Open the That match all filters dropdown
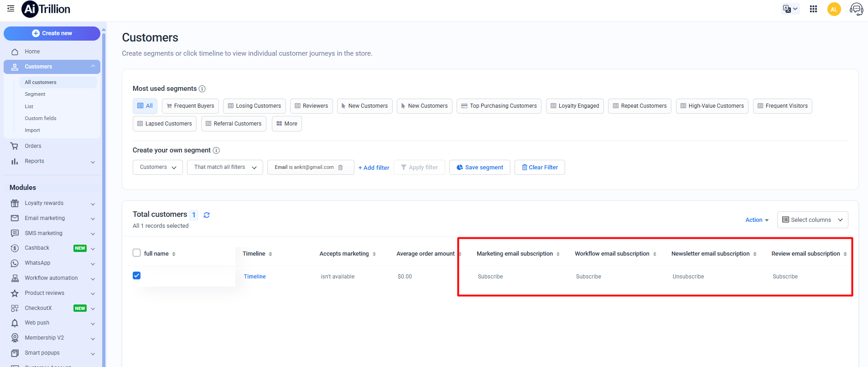868x367 pixels. pos(225,168)
